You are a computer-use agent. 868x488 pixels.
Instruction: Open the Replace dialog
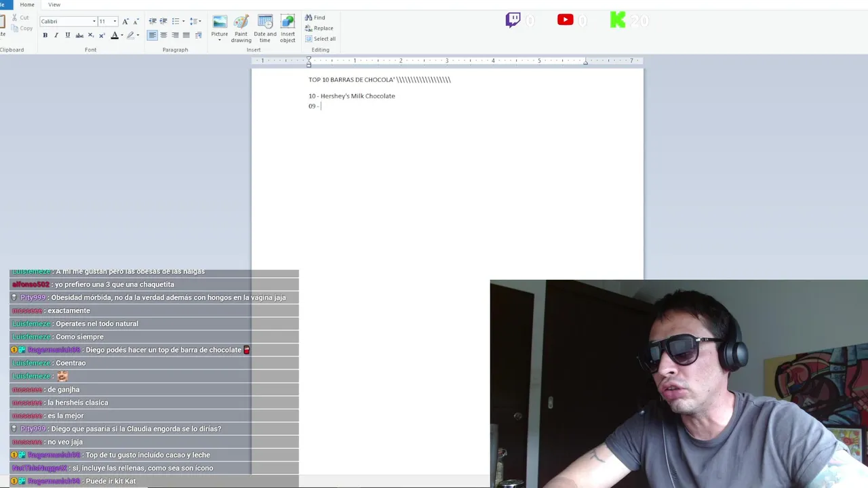pyautogui.click(x=319, y=28)
